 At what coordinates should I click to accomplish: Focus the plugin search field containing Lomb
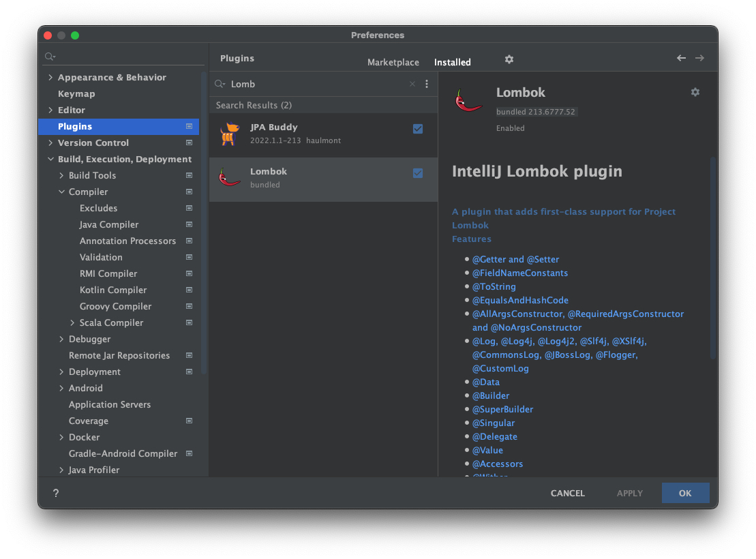coord(318,84)
